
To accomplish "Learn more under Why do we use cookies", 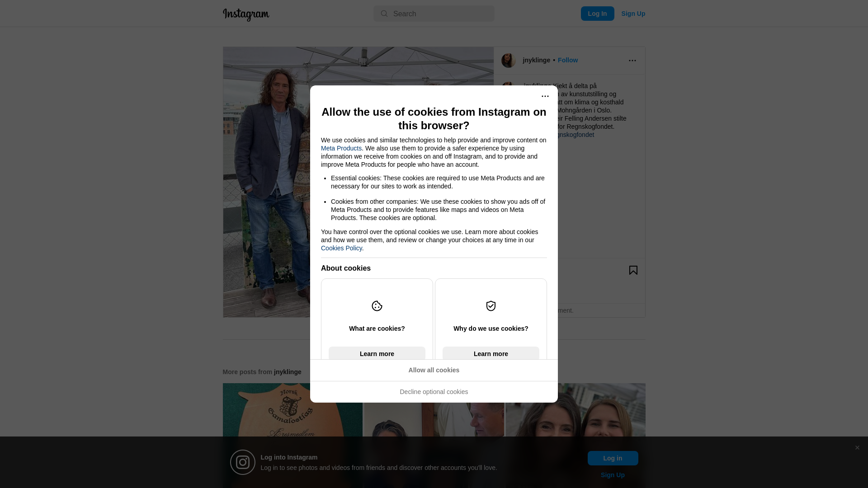I will (x=491, y=353).
